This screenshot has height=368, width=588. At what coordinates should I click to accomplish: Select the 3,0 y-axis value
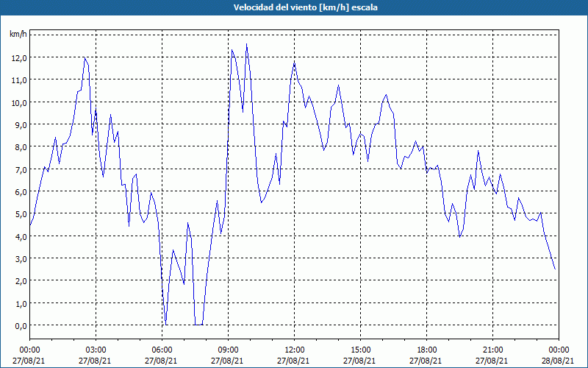[21, 259]
